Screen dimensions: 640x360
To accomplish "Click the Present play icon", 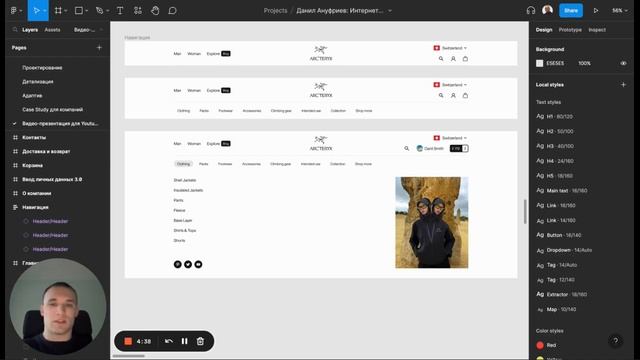I will coord(596,11).
